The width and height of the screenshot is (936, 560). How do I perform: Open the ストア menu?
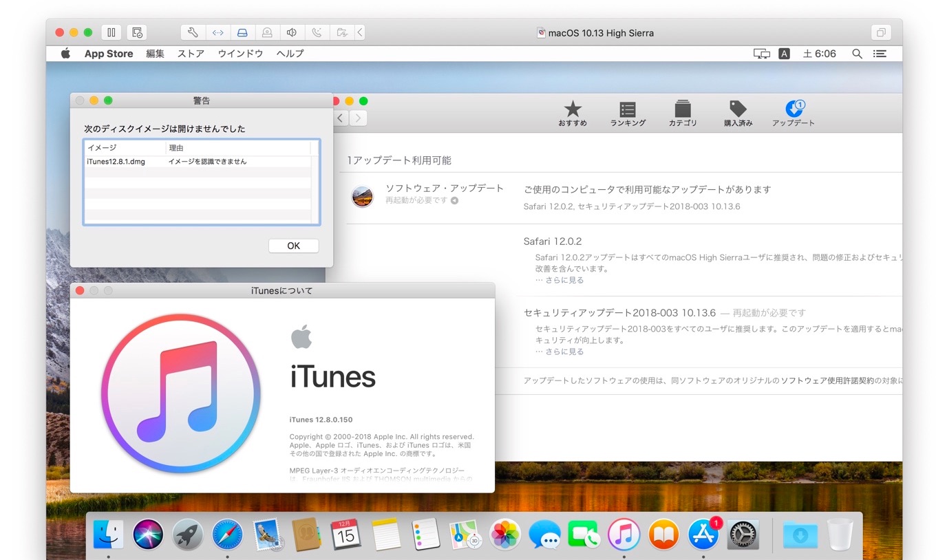pos(191,54)
